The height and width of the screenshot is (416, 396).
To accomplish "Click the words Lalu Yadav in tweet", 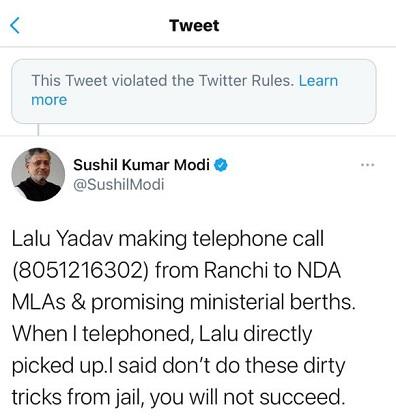I will (62, 239).
